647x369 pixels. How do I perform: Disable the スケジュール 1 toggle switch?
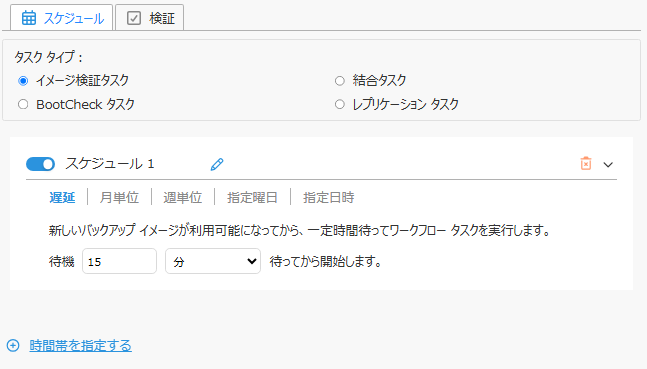click(x=40, y=164)
